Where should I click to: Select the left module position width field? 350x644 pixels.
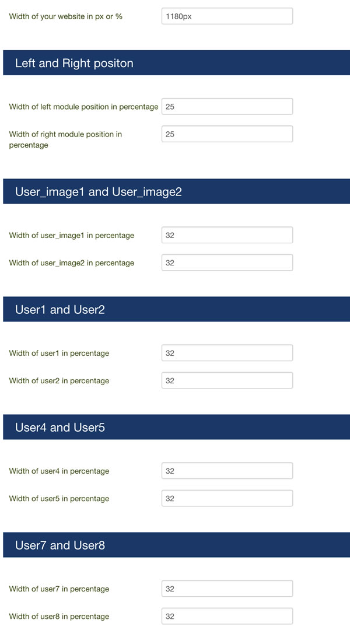[x=227, y=107]
